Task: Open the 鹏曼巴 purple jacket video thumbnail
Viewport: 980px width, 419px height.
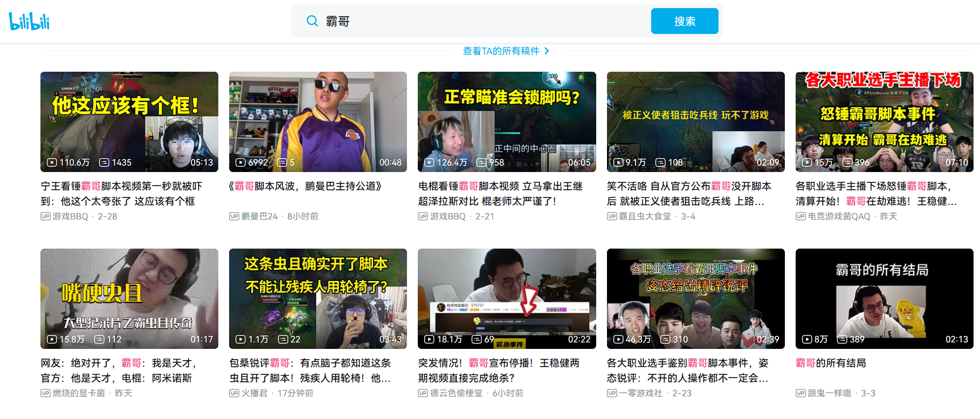Action: click(318, 122)
